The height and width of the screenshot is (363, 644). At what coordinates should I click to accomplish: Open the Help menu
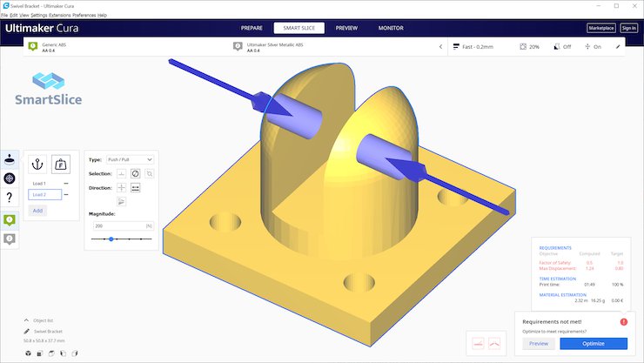pos(103,15)
